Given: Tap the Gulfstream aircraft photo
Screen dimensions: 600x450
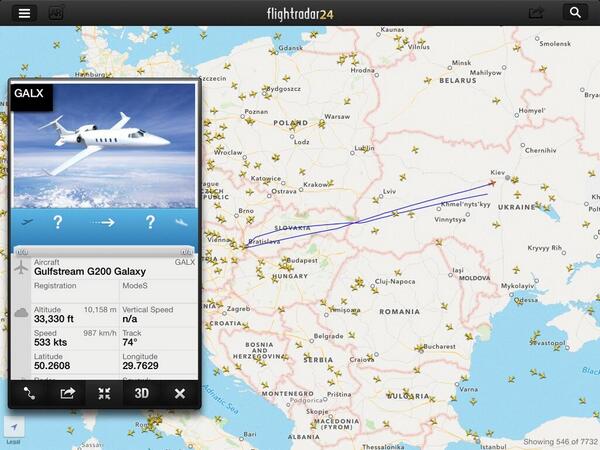Looking at the screenshot, I should tap(104, 145).
